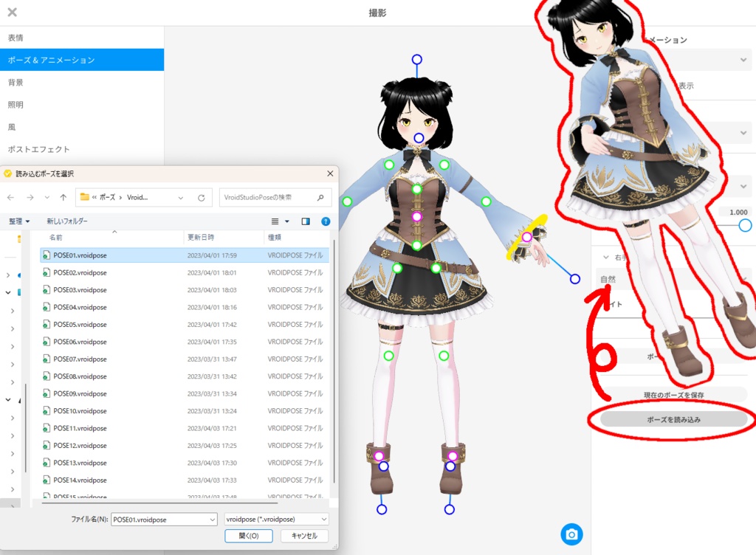This screenshot has width=756, height=555.
Task: Click キャンセル to dismiss the dialog
Action: coord(303,537)
